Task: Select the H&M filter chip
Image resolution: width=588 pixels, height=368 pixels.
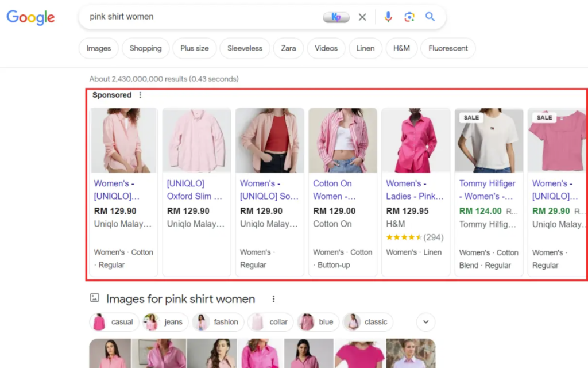Action: (x=401, y=48)
